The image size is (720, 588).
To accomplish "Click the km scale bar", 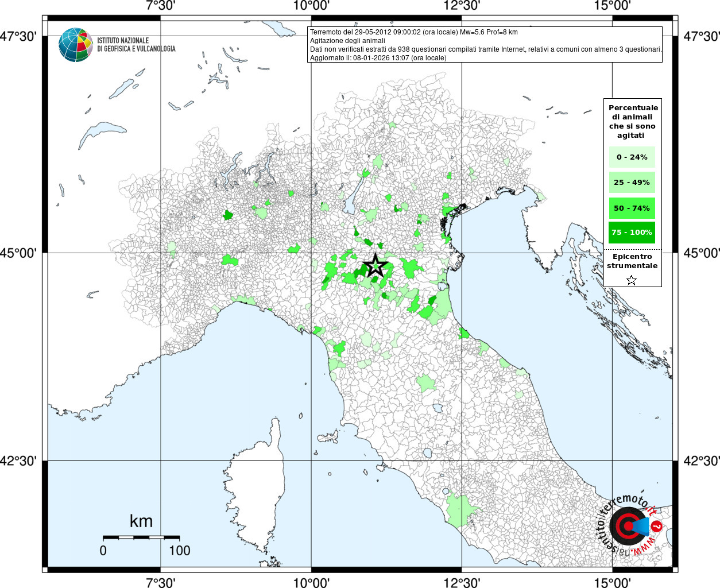I will point(141,537).
